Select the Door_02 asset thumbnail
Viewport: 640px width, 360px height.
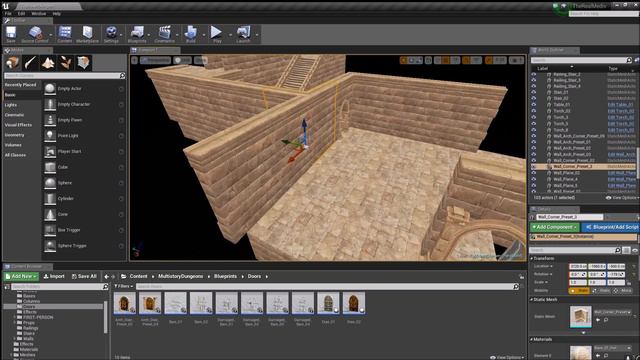353,303
